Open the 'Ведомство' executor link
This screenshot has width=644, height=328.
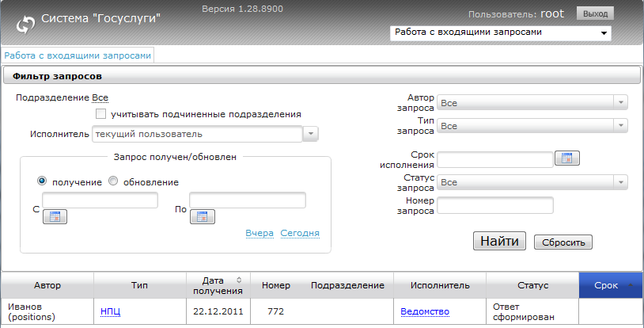tap(425, 311)
